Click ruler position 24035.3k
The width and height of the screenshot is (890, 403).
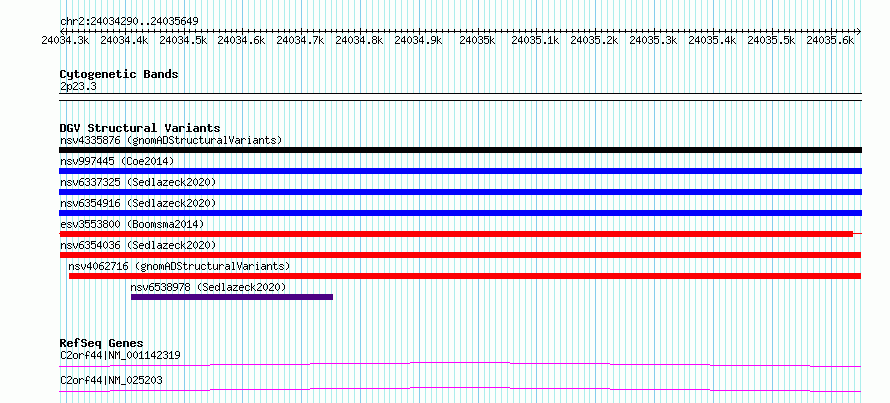coord(654,40)
